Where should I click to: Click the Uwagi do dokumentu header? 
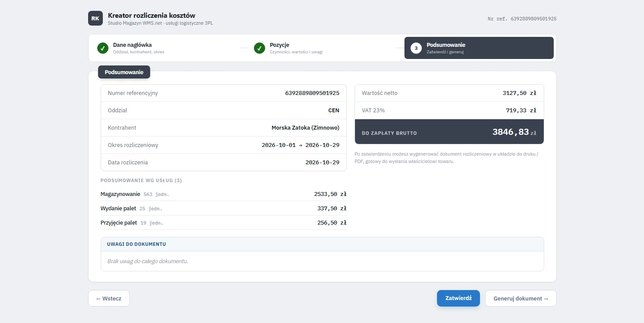[x=322, y=244]
